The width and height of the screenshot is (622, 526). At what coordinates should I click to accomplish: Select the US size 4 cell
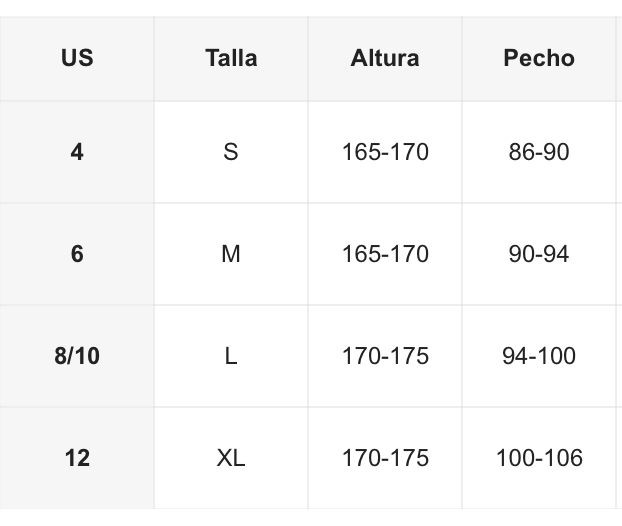pyautogui.click(x=77, y=152)
